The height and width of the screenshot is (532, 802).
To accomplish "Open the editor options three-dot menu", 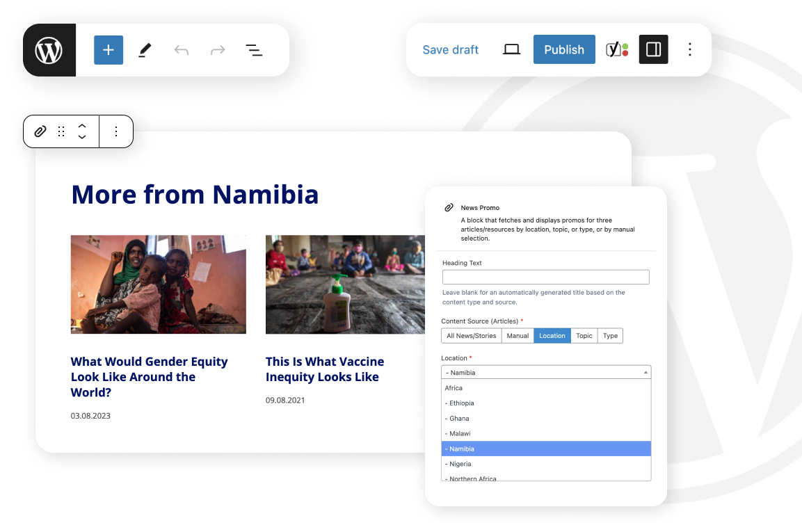I will (690, 49).
